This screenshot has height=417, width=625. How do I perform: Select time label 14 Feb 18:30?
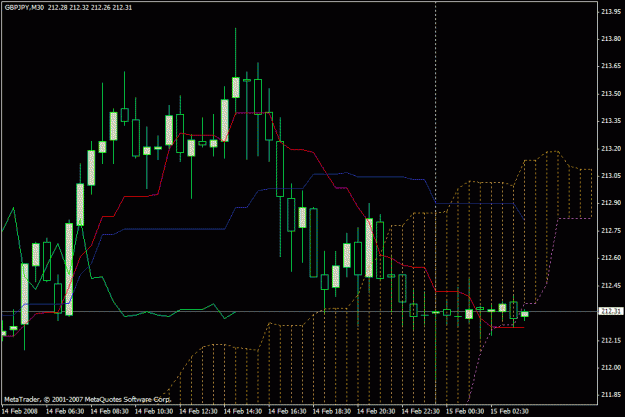[332, 411]
